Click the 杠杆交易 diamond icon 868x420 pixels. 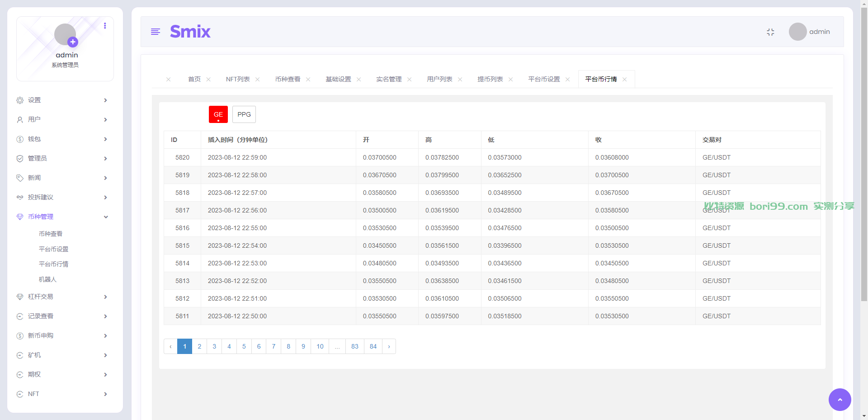click(x=20, y=297)
